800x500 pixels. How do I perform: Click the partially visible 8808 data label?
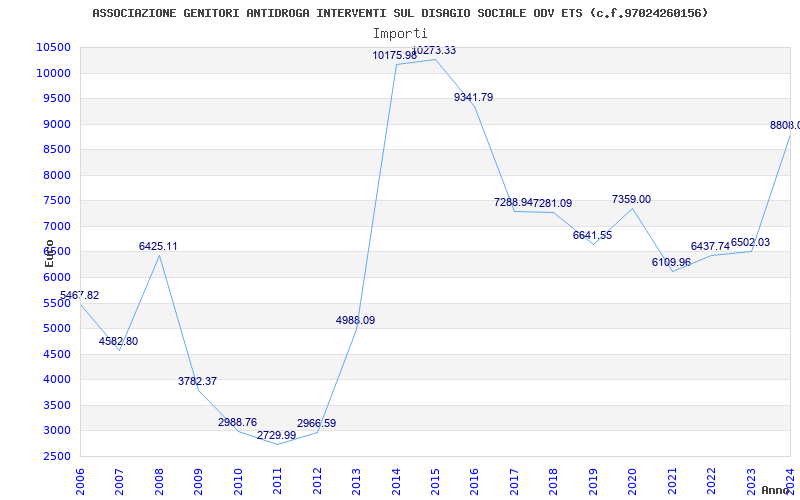pyautogui.click(x=785, y=126)
